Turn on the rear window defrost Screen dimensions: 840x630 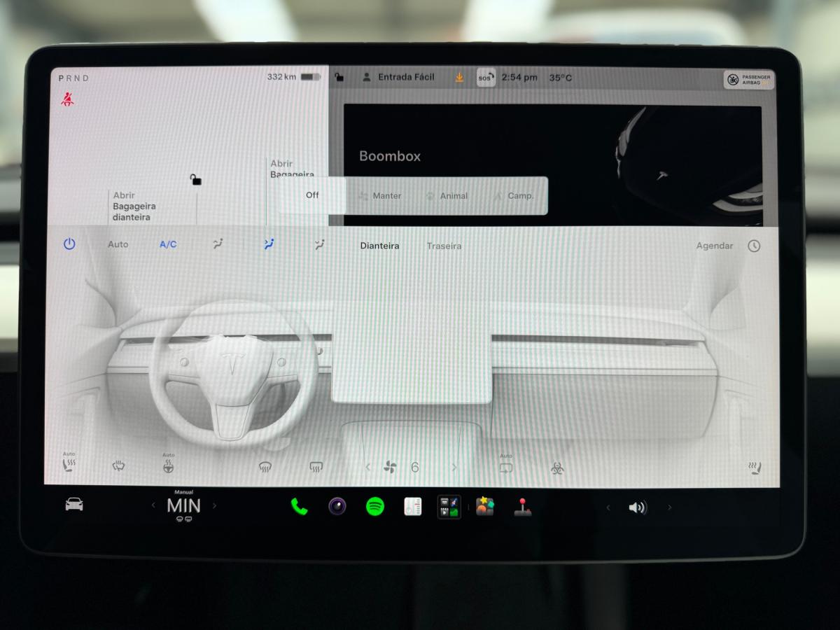coord(316,467)
